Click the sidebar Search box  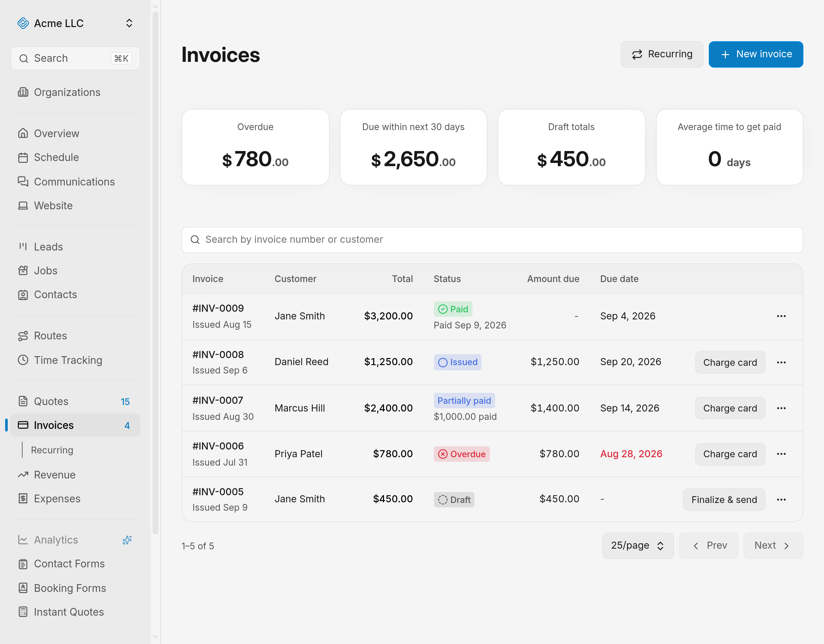pyautogui.click(x=75, y=58)
